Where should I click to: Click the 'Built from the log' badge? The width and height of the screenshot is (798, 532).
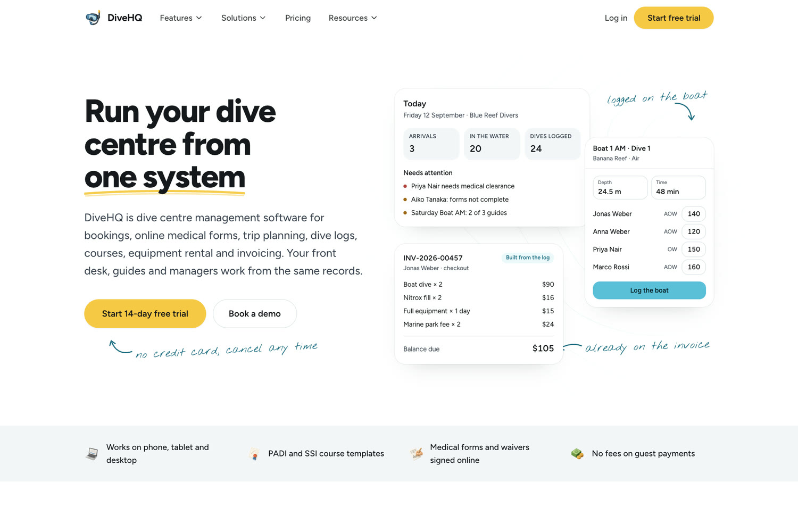pos(528,257)
